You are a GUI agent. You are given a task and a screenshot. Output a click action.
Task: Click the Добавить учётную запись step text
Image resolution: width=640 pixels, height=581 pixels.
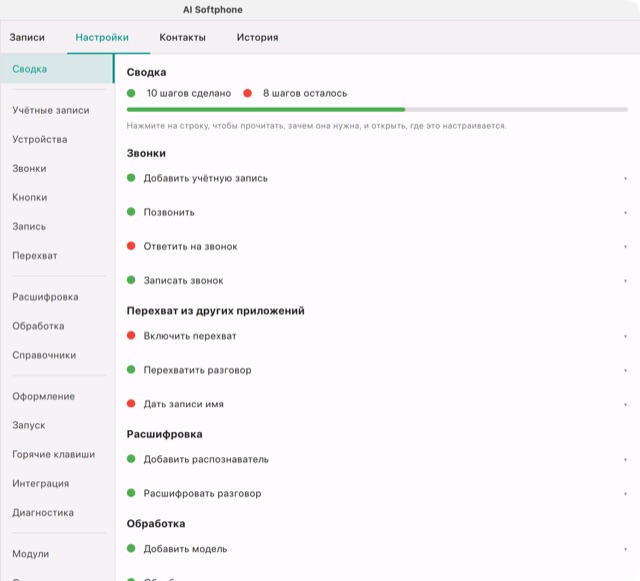pyautogui.click(x=206, y=178)
